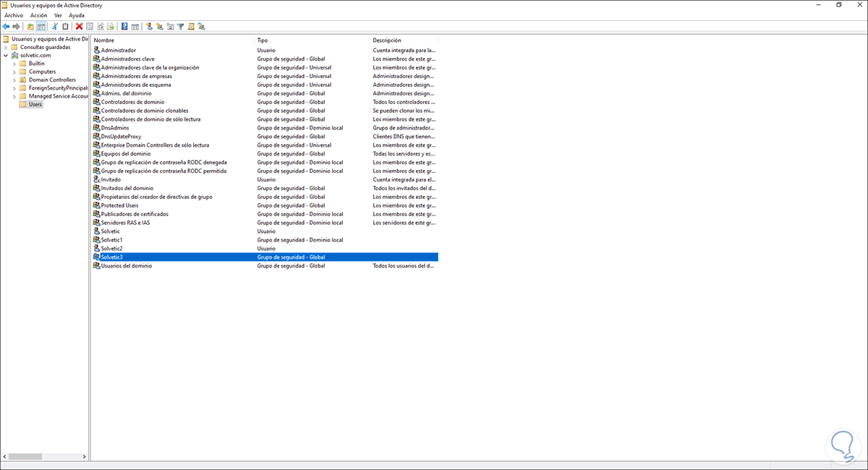Click the Domain Controllers folder icon

point(23,80)
